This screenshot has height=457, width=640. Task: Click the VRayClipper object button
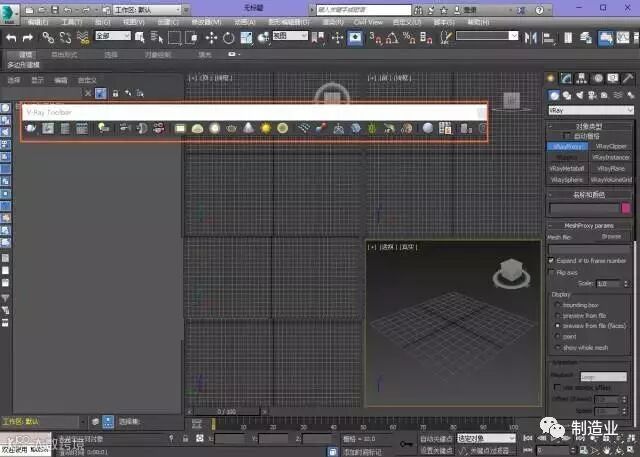point(611,146)
